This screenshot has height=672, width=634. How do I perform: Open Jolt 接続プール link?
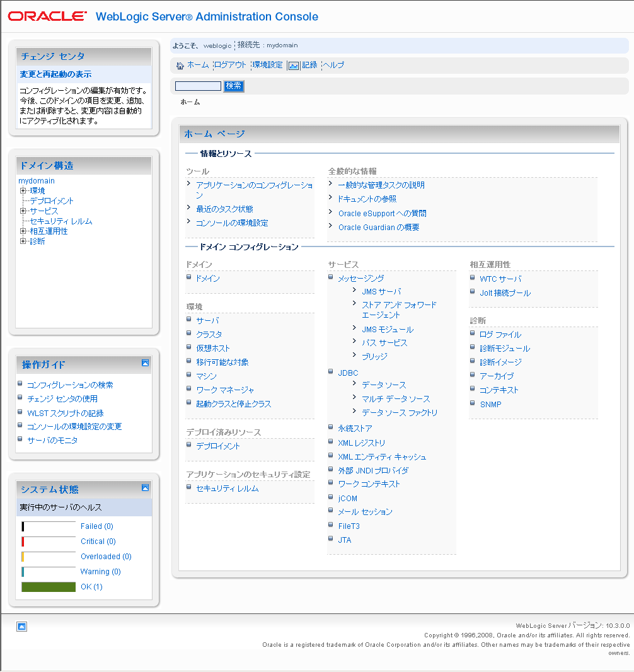505,293
